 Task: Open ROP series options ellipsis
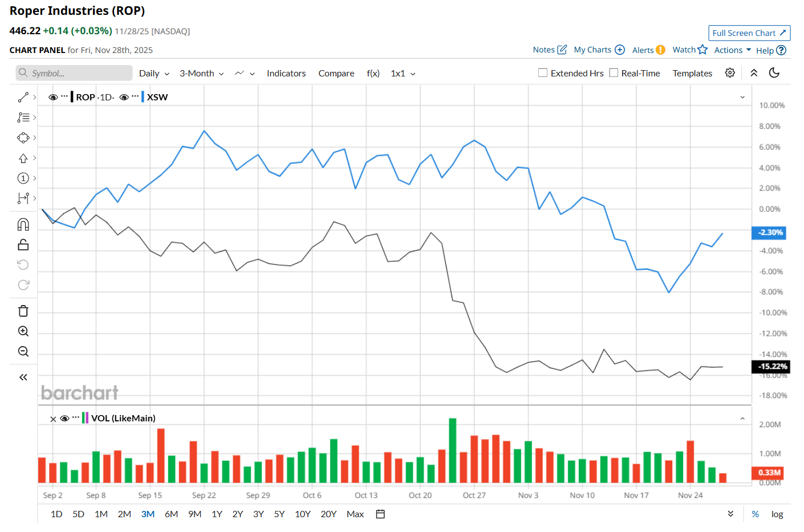[x=64, y=96]
